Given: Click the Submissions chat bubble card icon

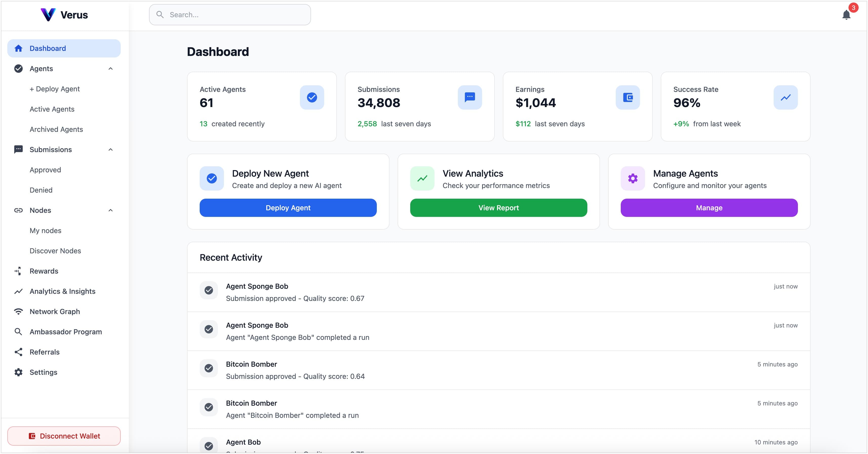Looking at the screenshot, I should pos(469,97).
